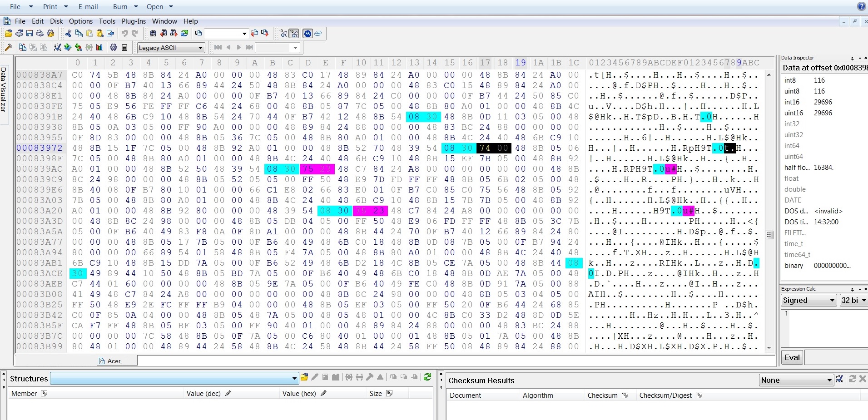Click the Eval button
This screenshot has width=868, height=420.
(792, 357)
